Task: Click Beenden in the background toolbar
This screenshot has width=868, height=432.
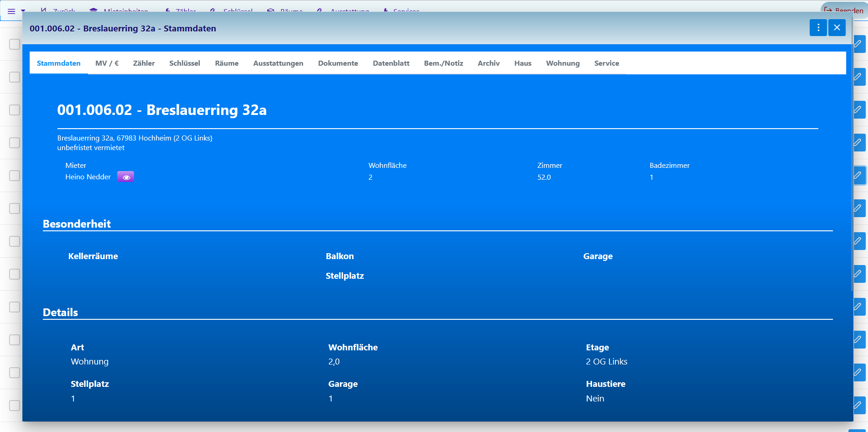Action: click(844, 10)
